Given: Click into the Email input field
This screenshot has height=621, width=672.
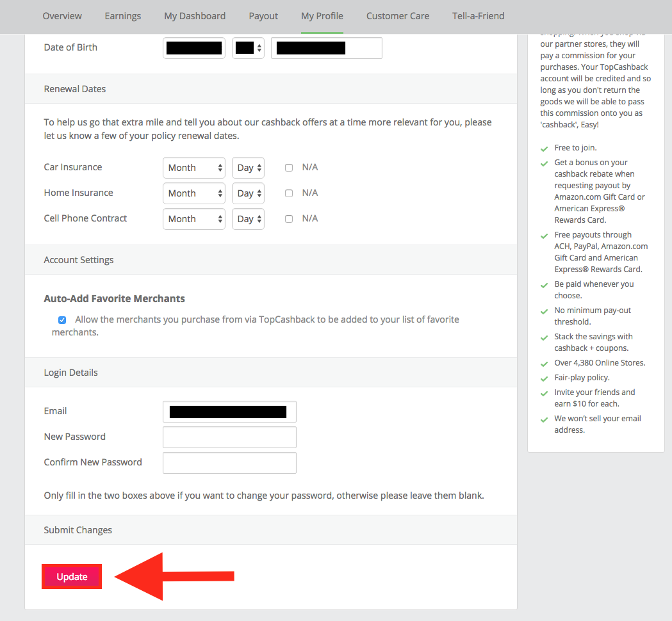Looking at the screenshot, I should point(229,412).
